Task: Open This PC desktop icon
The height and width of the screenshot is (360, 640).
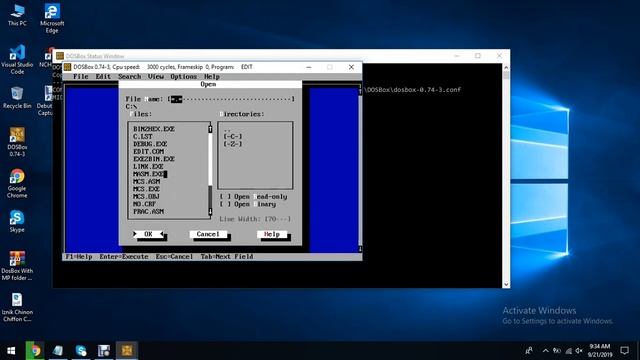Action: (17, 16)
